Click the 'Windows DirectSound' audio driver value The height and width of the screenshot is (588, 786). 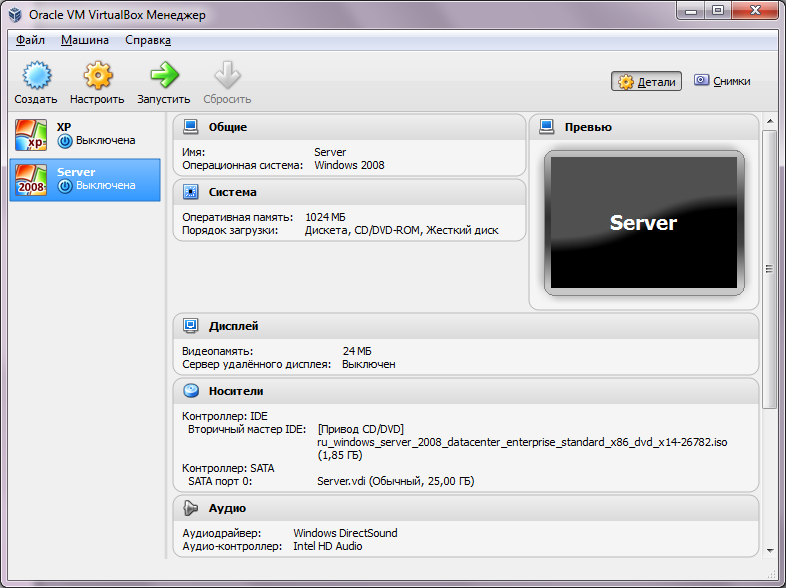pos(345,533)
